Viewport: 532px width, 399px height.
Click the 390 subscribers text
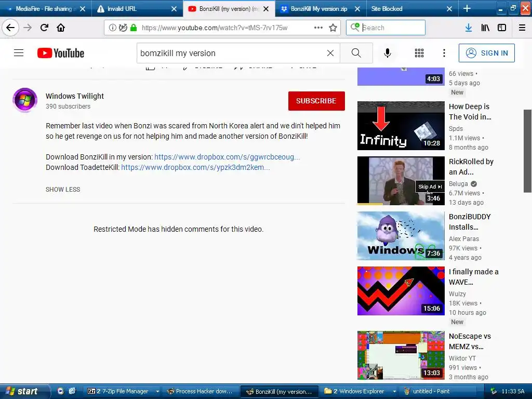[68, 106]
